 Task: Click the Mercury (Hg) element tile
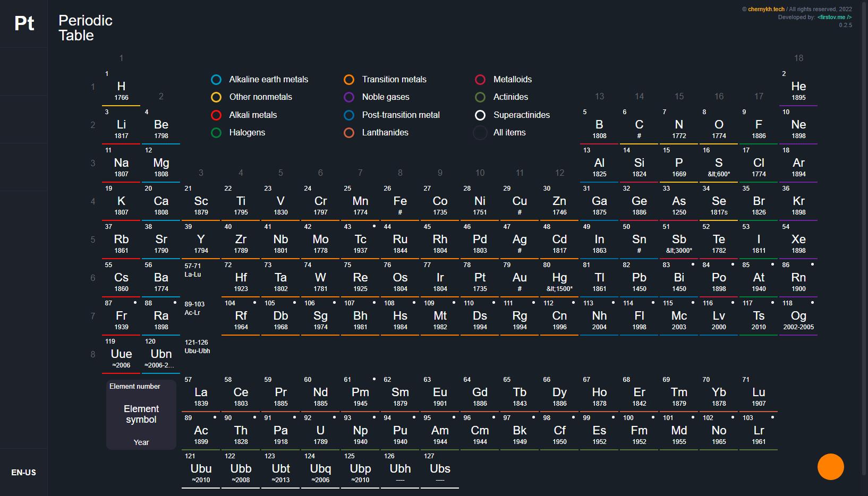point(559,278)
